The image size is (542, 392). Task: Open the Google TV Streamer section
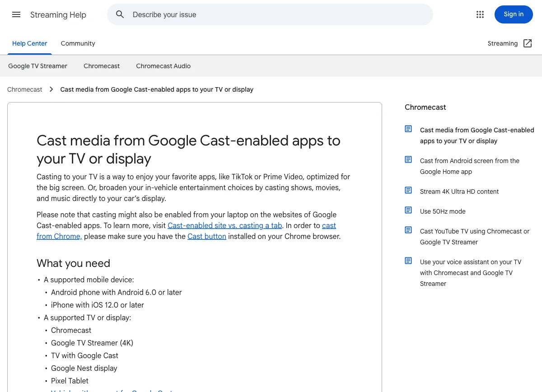point(38,66)
